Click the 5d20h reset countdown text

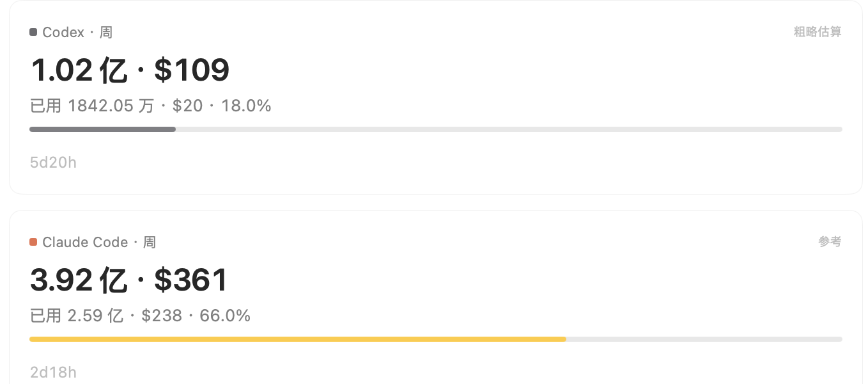coord(53,163)
